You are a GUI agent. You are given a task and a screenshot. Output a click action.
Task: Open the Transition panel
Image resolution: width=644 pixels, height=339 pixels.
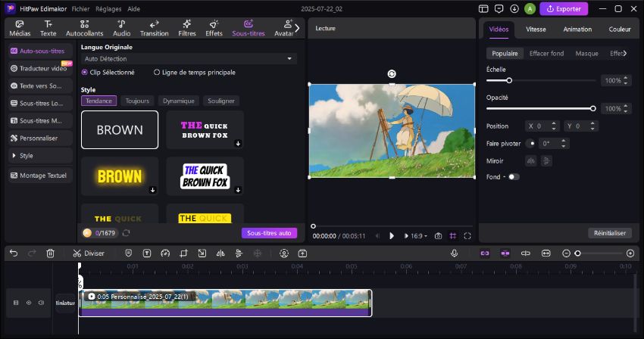tap(154, 28)
